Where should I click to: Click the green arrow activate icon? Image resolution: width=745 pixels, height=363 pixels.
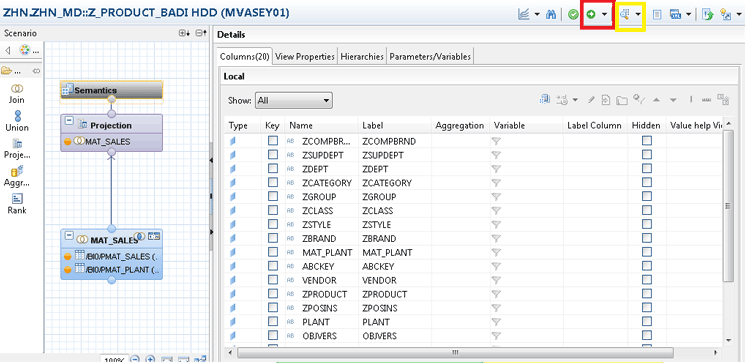coord(591,15)
